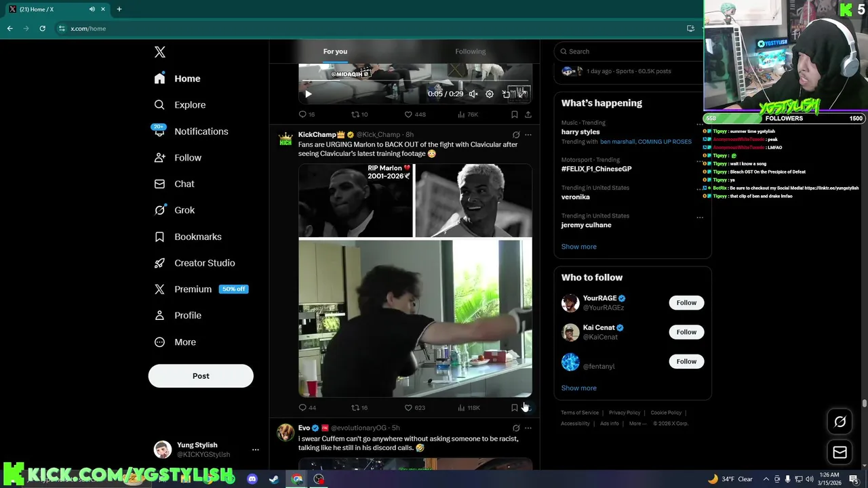The height and width of the screenshot is (488, 868).
Task: Open the RIP Marlon image in KickChamp's post
Action: click(x=355, y=201)
